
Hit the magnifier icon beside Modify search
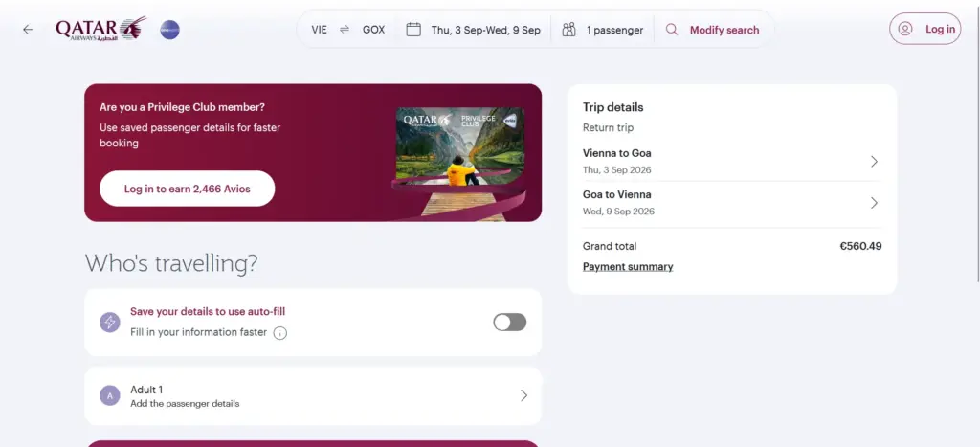672,30
